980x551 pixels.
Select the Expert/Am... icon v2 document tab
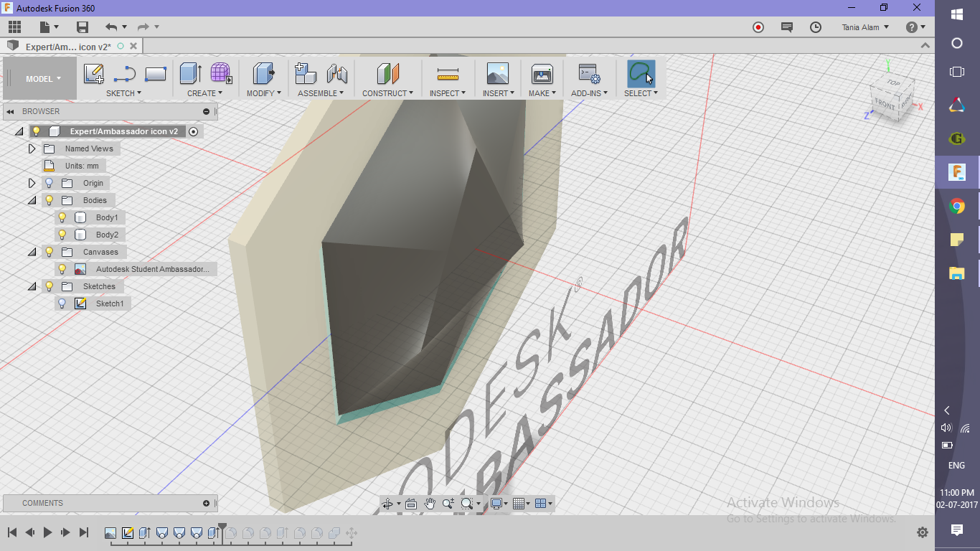(x=68, y=47)
